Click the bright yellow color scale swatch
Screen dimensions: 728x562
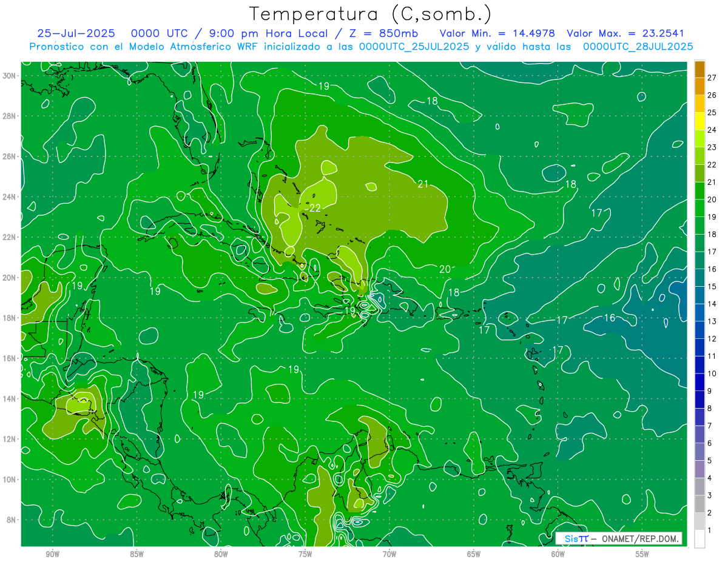[699, 121]
